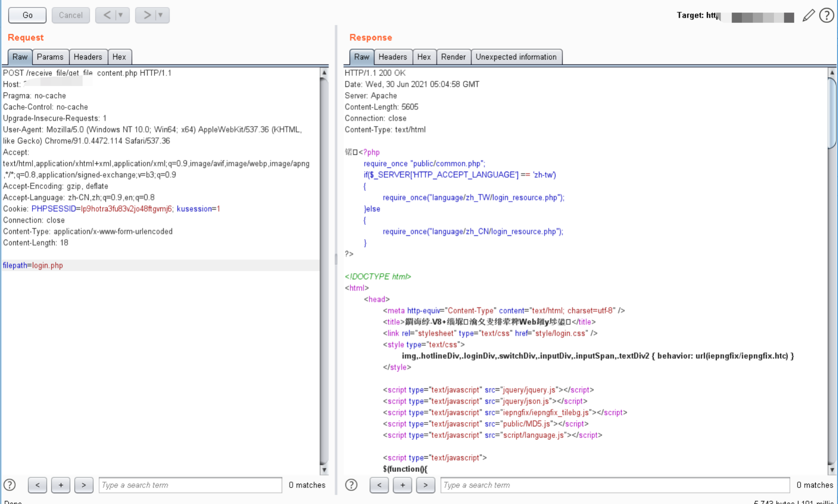
Task: Click the Server: Apache header line
Action: tap(371, 96)
